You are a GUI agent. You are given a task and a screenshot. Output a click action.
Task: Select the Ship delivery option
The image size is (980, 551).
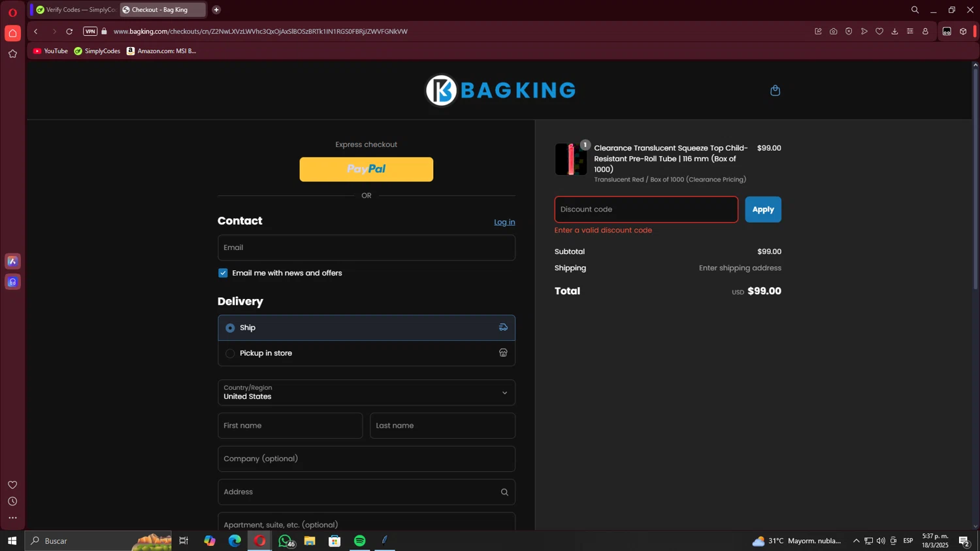[367, 328]
